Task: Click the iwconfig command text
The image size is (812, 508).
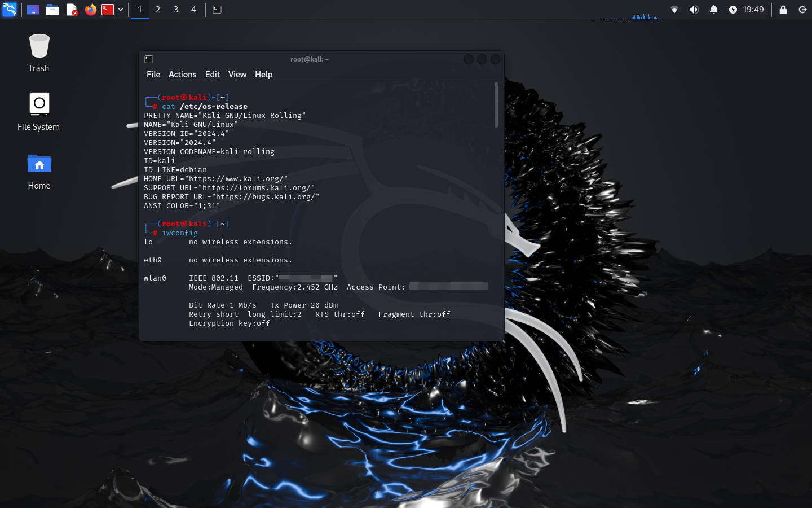Action: (x=180, y=233)
